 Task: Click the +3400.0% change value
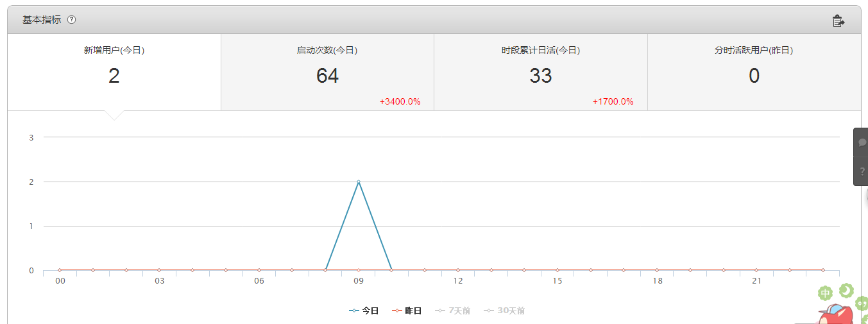coord(400,101)
